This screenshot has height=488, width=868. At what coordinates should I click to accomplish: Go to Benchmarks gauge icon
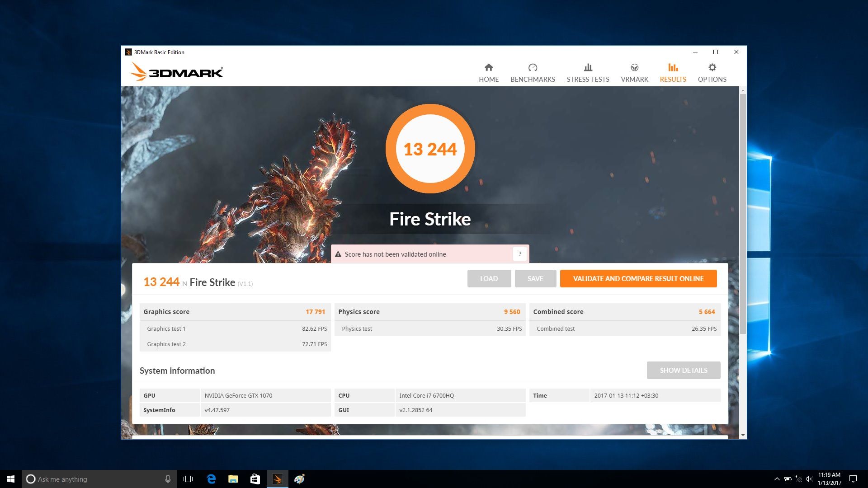[x=533, y=67]
